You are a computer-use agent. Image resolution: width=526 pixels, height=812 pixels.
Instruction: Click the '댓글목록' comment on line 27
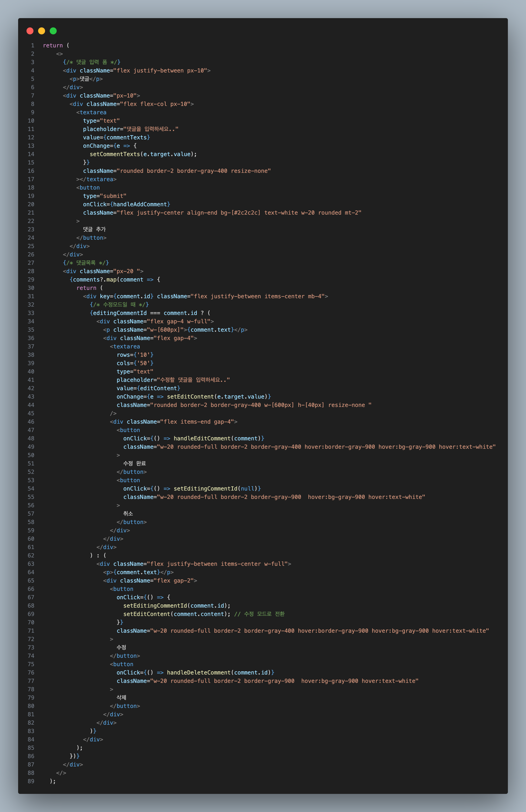[x=86, y=263]
